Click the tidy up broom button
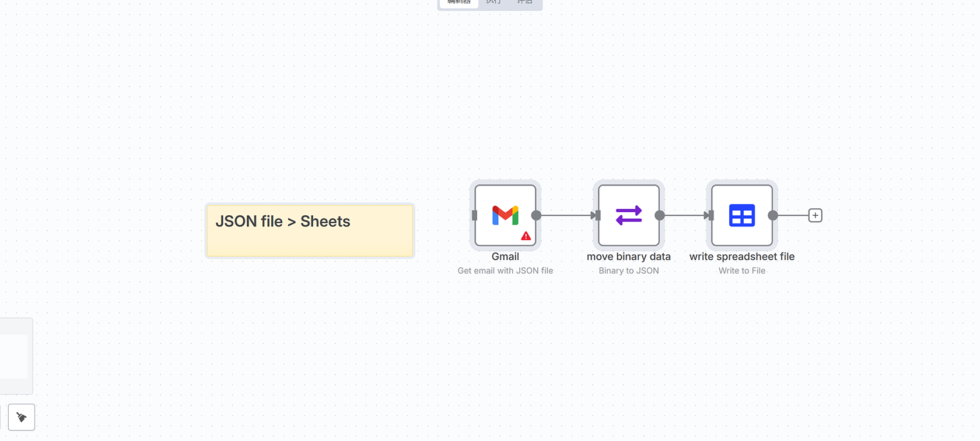The width and height of the screenshot is (980, 441). (x=22, y=417)
